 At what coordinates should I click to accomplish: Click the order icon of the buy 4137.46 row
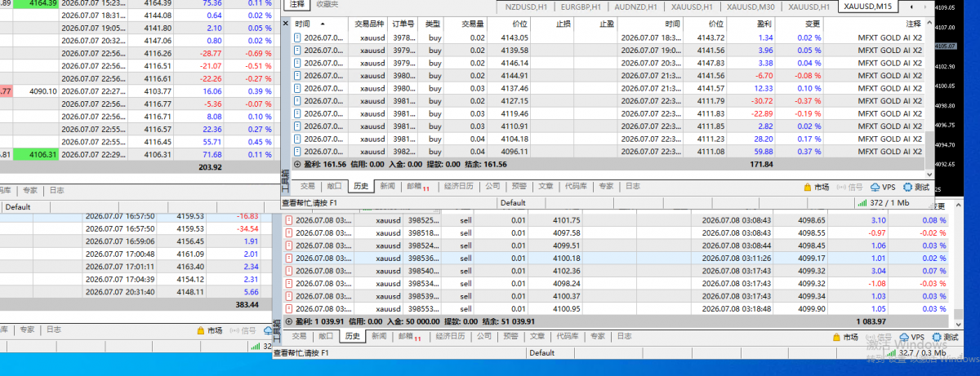click(298, 88)
